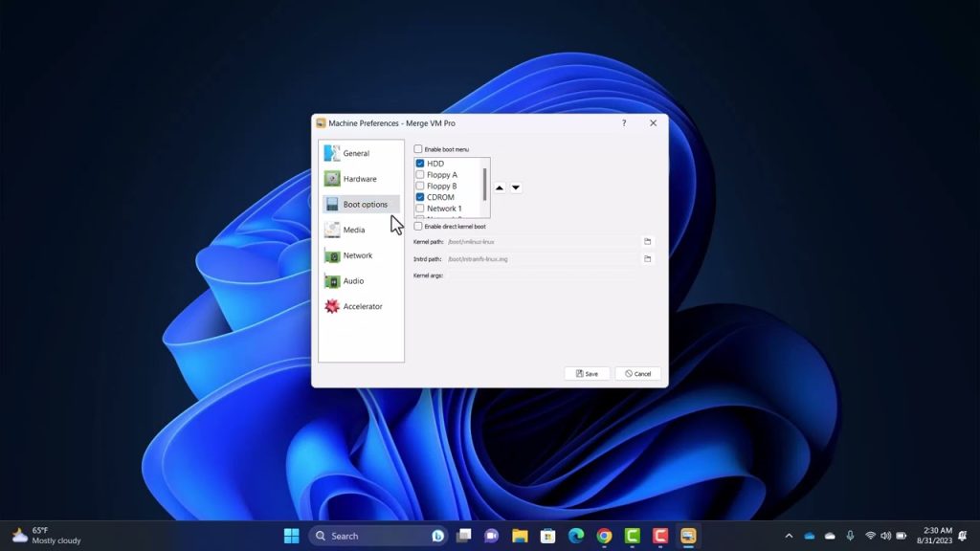Open the Hardware settings section
Screen dimensions: 980x551
click(x=359, y=179)
